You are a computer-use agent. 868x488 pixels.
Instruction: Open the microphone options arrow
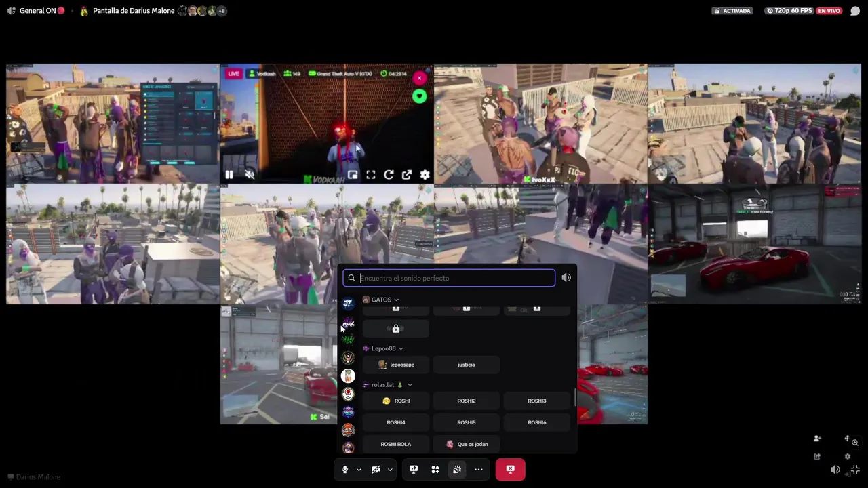[x=359, y=470]
